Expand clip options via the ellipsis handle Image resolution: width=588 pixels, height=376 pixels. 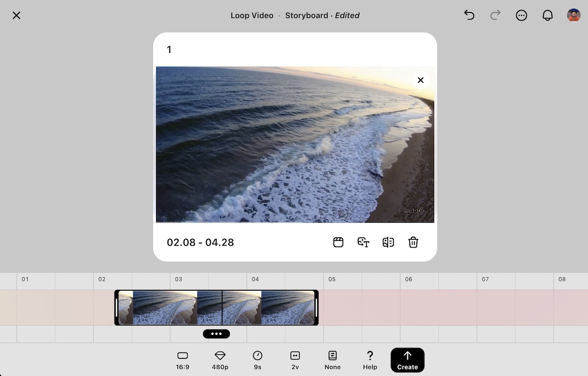click(x=216, y=333)
